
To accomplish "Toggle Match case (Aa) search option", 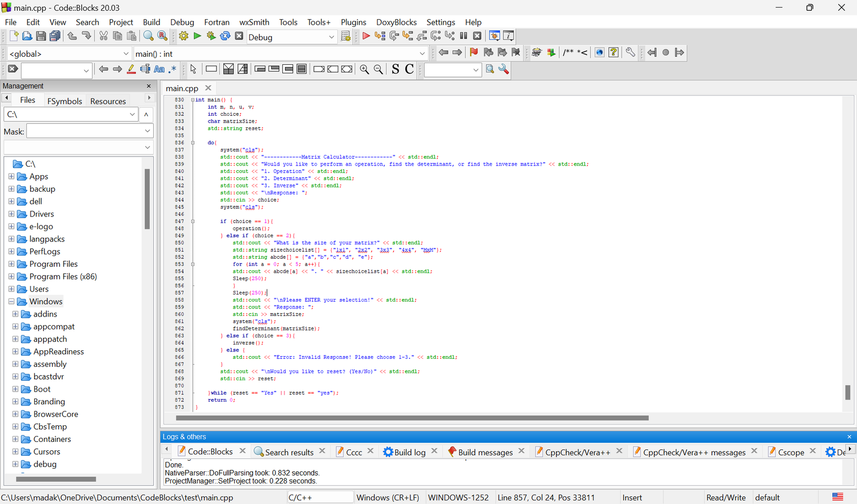I will pos(159,69).
